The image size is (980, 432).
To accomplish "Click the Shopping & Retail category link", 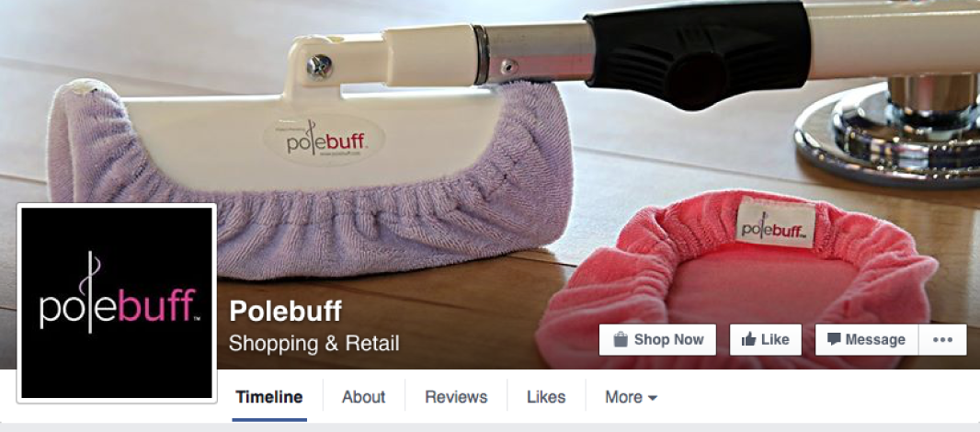I will tap(313, 343).
